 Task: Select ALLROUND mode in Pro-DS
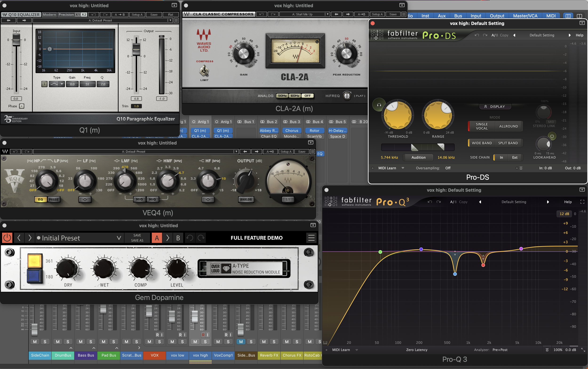click(509, 126)
